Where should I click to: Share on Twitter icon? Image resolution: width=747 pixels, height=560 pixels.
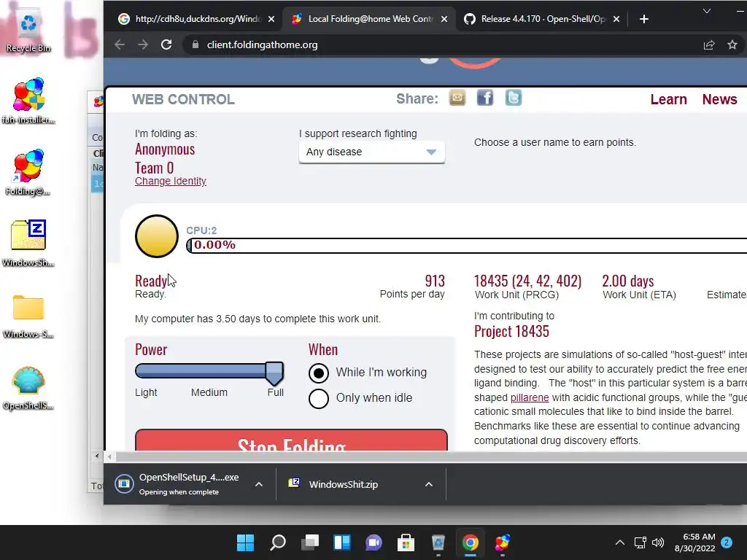(x=513, y=98)
